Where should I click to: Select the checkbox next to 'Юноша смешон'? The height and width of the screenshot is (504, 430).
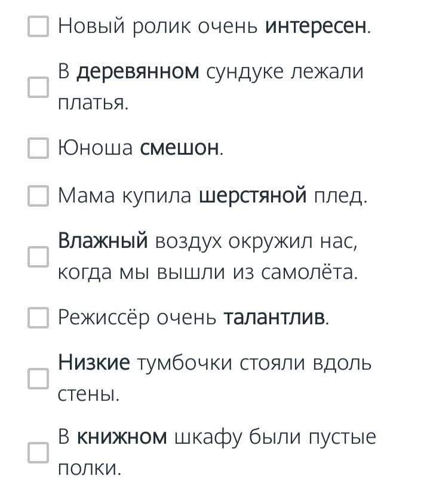coord(38,147)
